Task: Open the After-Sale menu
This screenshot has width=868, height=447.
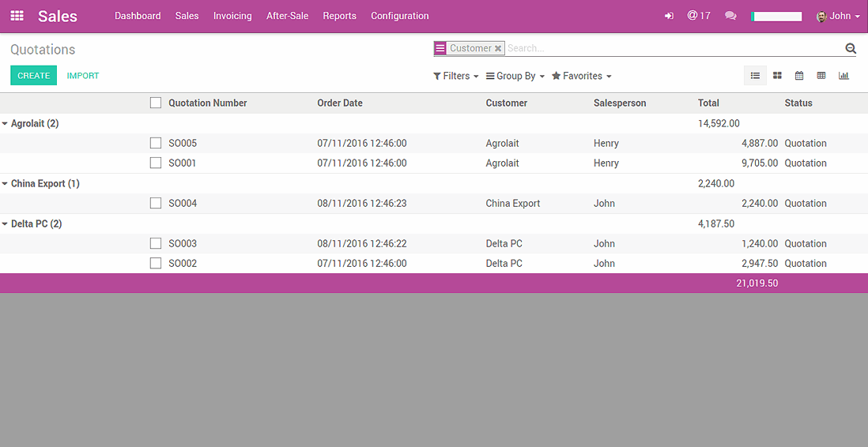Action: [x=287, y=16]
